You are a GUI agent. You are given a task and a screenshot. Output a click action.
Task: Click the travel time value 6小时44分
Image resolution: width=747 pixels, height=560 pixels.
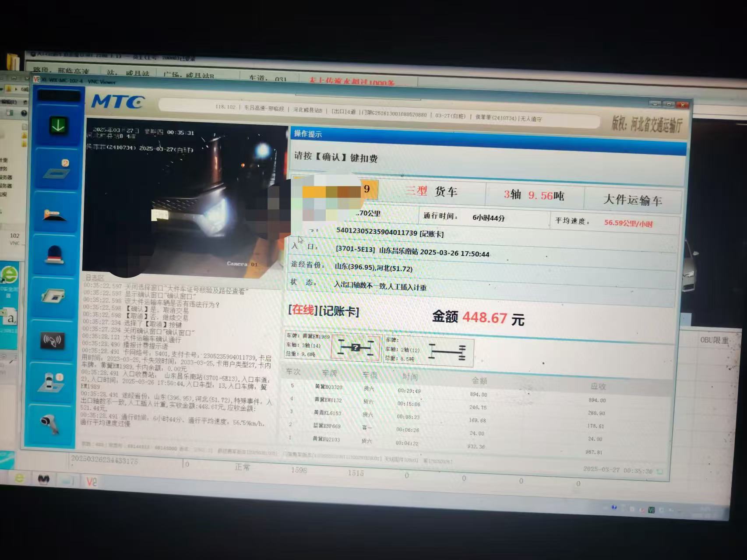(488, 218)
